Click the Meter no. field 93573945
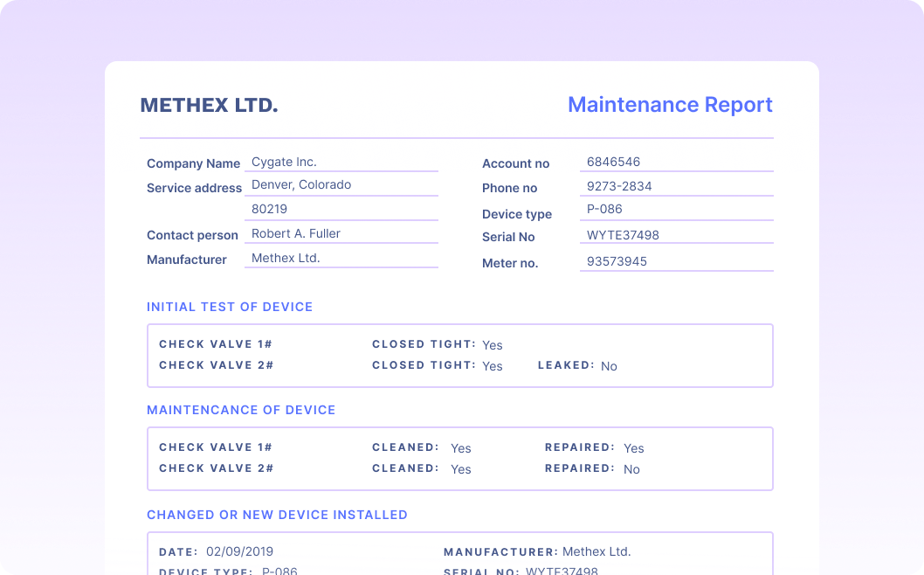Viewport: 924px width, 575px height. (x=676, y=261)
